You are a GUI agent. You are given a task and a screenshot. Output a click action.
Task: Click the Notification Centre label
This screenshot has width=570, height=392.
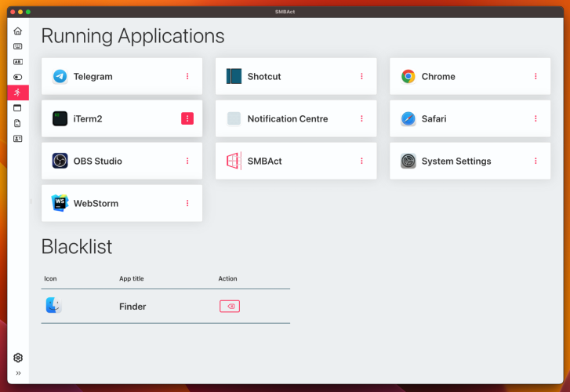point(288,119)
